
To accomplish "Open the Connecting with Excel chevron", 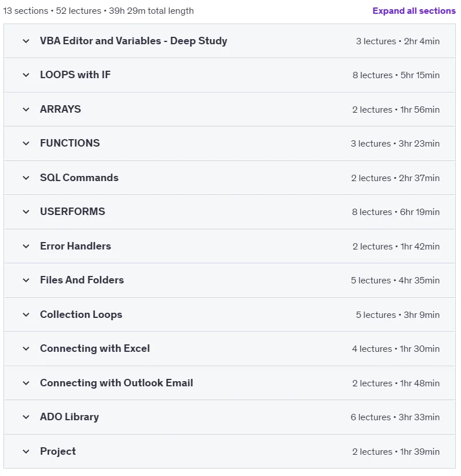I will 26,349.
